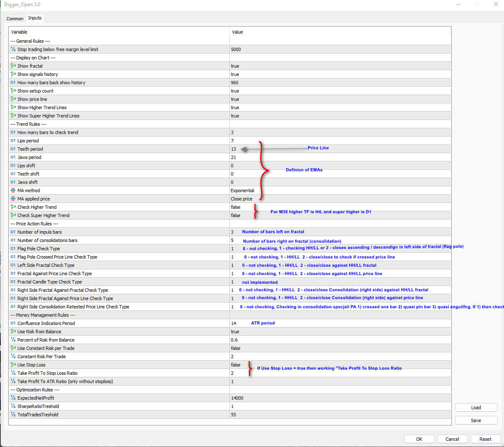Select Number of consolidations bars row
504x447 pixels.
230,240
